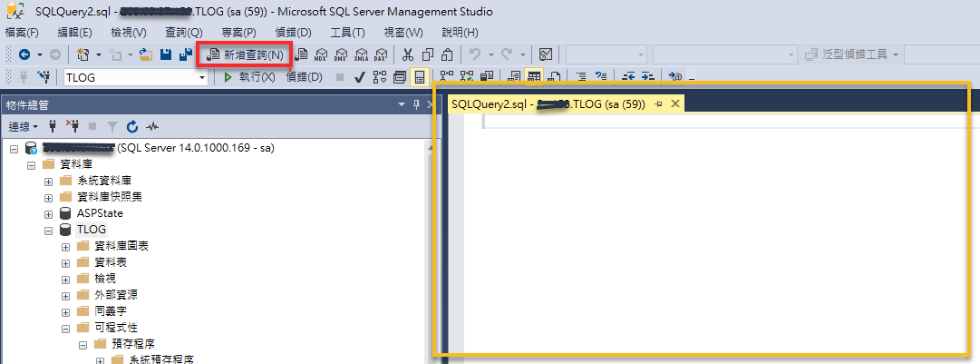The height and width of the screenshot is (364, 980).
Task: Click the Cut scissors icon
Action: 407,55
